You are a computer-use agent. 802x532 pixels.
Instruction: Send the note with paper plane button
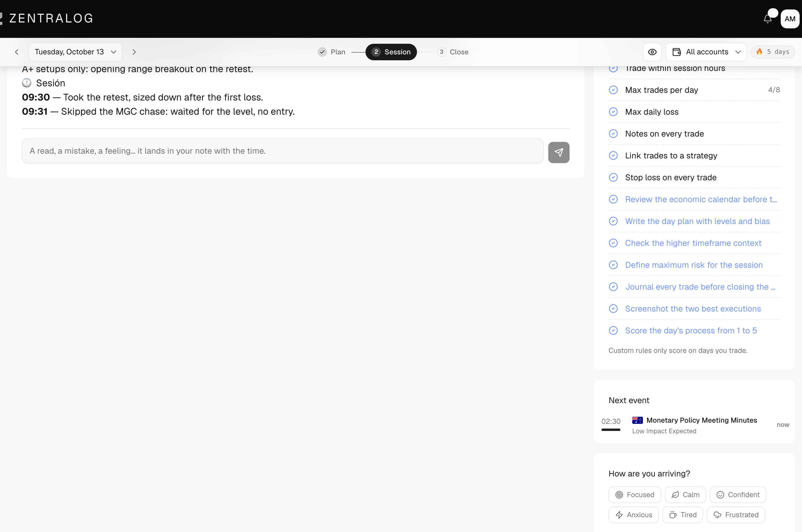[559, 152]
